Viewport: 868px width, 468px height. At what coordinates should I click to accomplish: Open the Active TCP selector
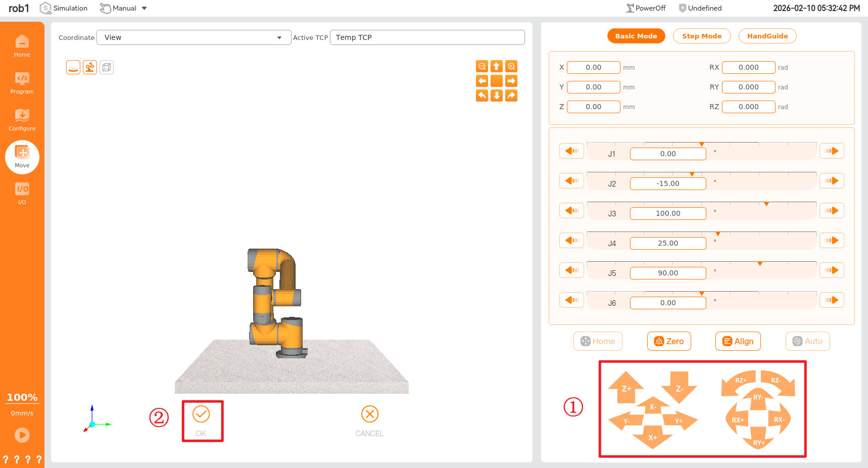point(427,37)
